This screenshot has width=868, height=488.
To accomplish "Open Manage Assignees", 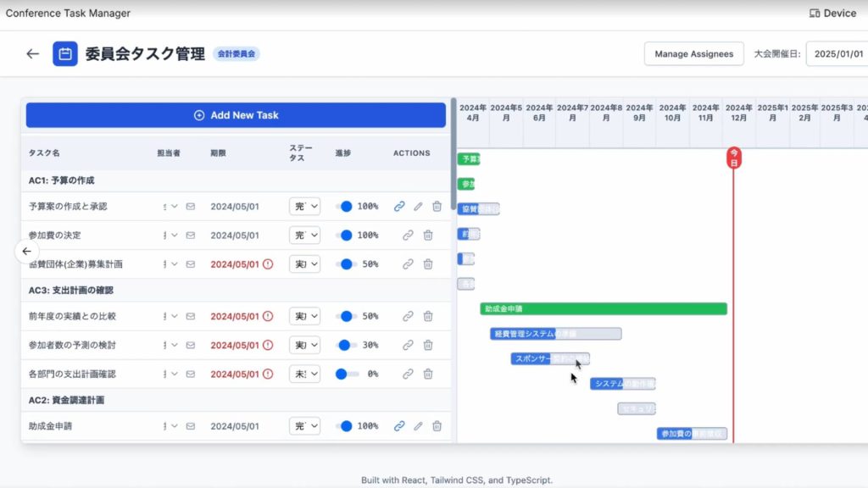I will [693, 53].
